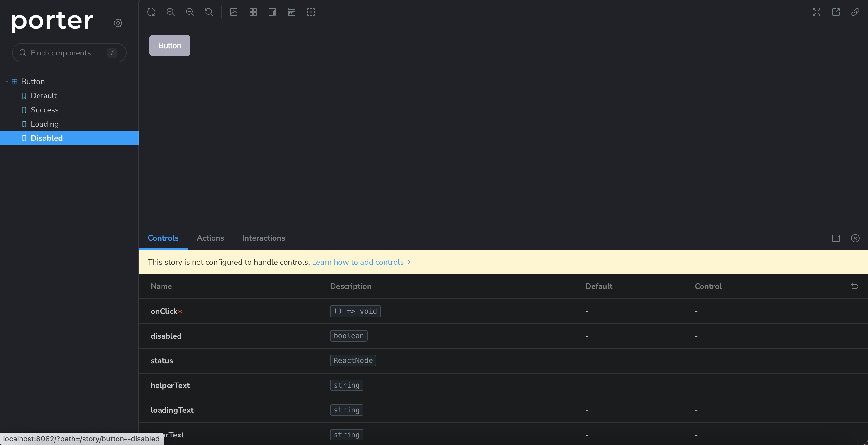
Task: Reset the canvas zoom level
Action: pos(209,12)
